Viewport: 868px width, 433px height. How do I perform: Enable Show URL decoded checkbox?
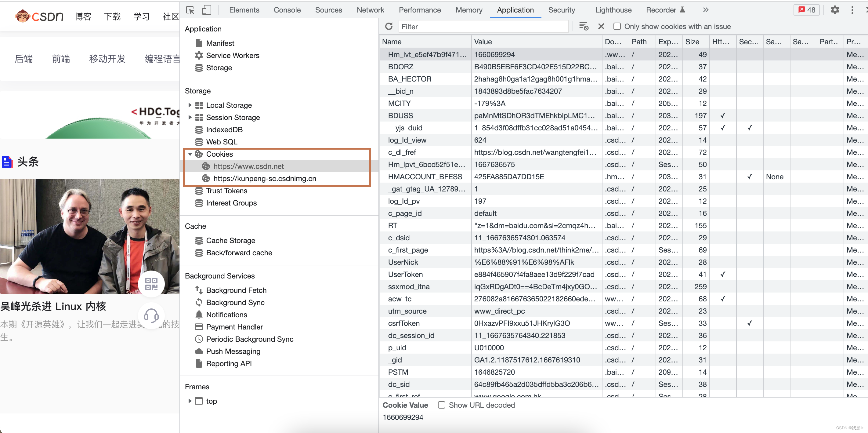click(442, 405)
